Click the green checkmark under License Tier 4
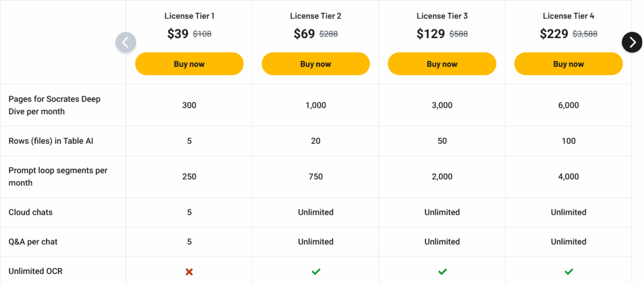The width and height of the screenshot is (644, 284). click(568, 272)
